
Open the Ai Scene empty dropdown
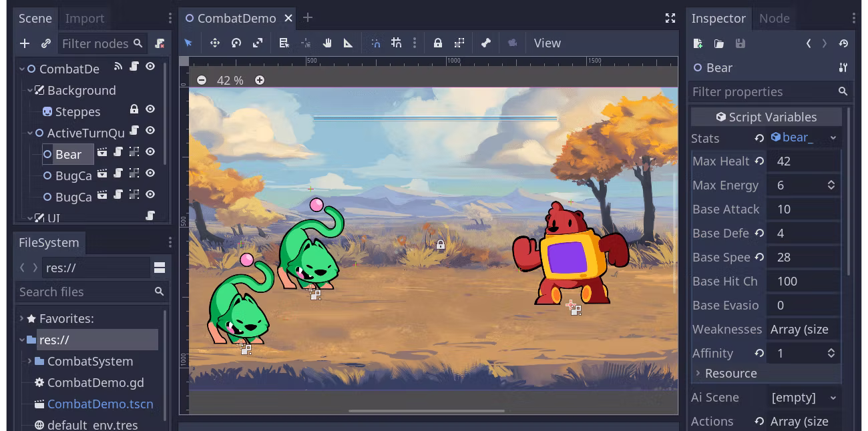point(804,397)
